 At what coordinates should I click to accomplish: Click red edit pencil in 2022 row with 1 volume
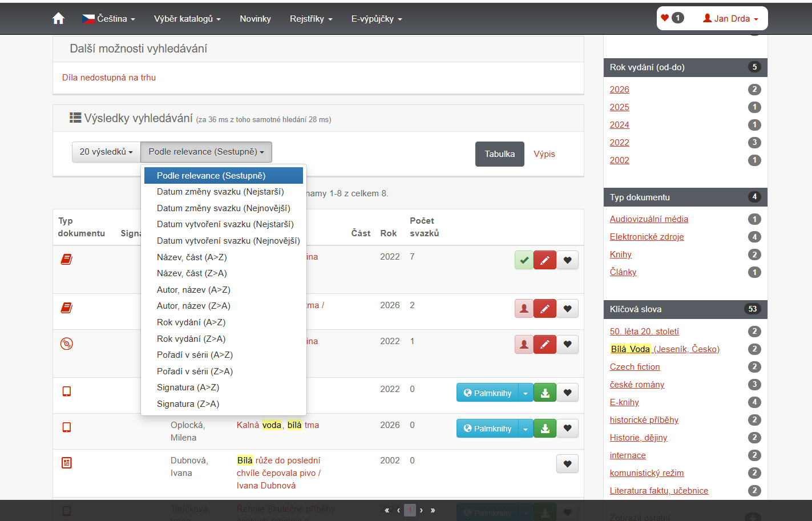(545, 345)
